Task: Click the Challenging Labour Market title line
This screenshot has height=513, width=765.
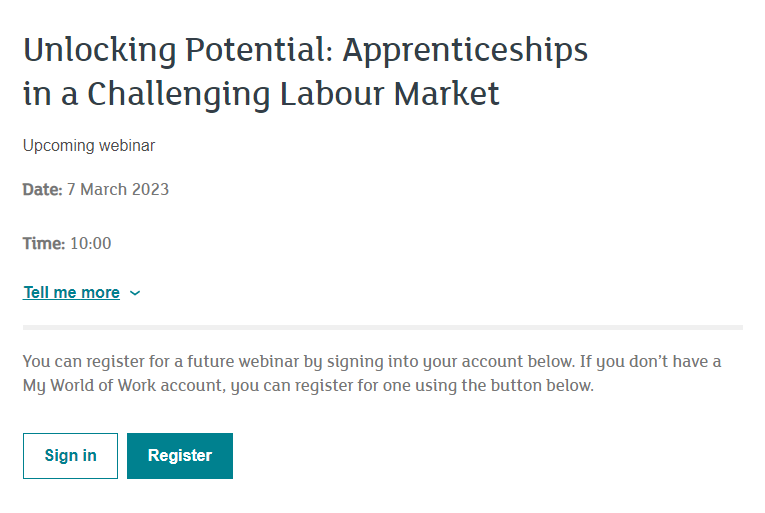Action: click(293, 93)
